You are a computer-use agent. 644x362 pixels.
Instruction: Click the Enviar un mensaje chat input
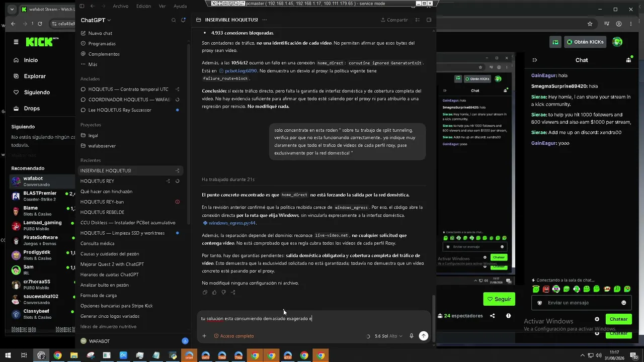coord(582,303)
